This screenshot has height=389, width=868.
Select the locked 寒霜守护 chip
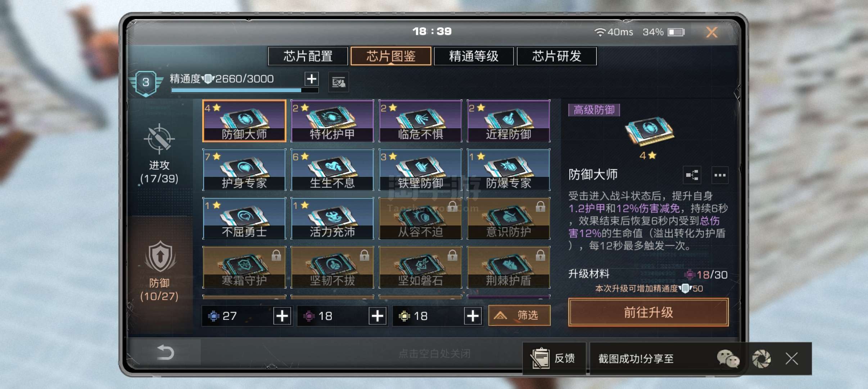[x=244, y=267]
